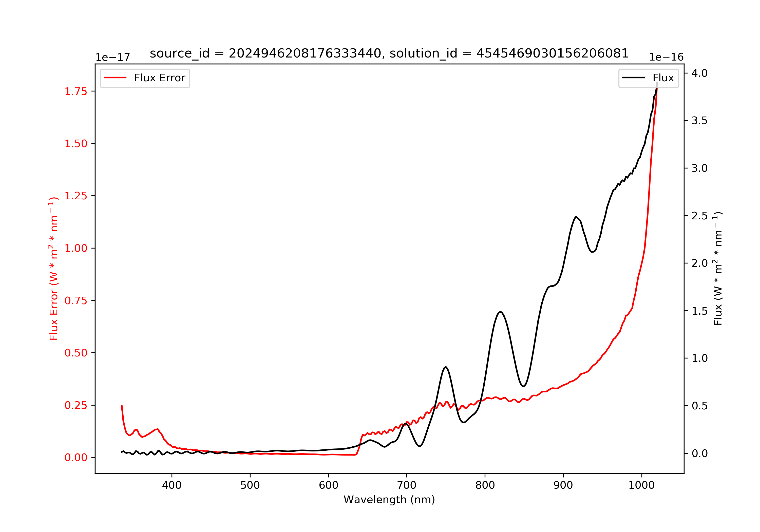This screenshot has width=760, height=532.
Task: Click the 4.0 tick on right axis
Action: tap(699, 73)
